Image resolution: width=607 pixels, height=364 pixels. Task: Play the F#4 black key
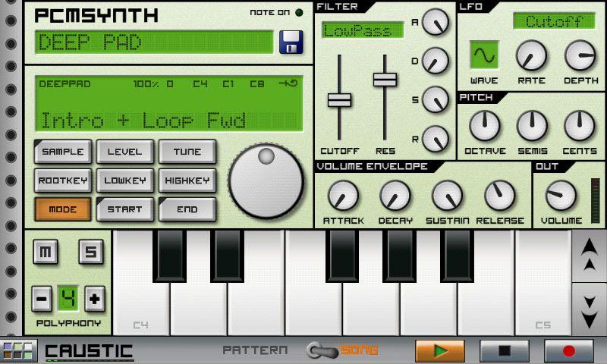(x=342, y=256)
